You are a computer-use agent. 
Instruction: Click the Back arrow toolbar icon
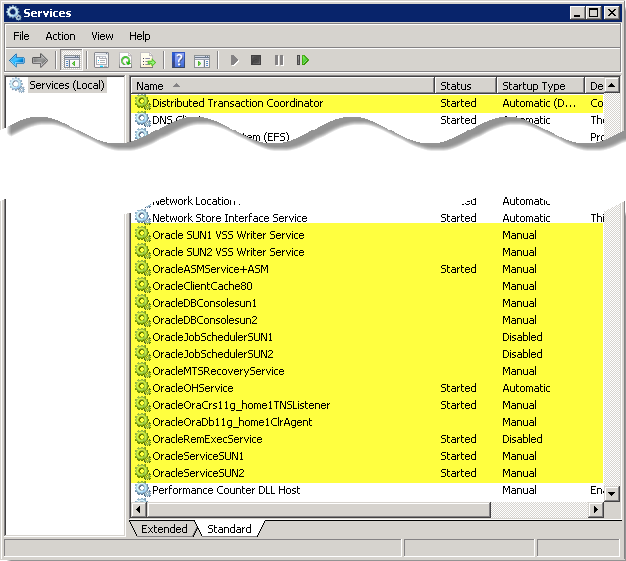pos(17,60)
